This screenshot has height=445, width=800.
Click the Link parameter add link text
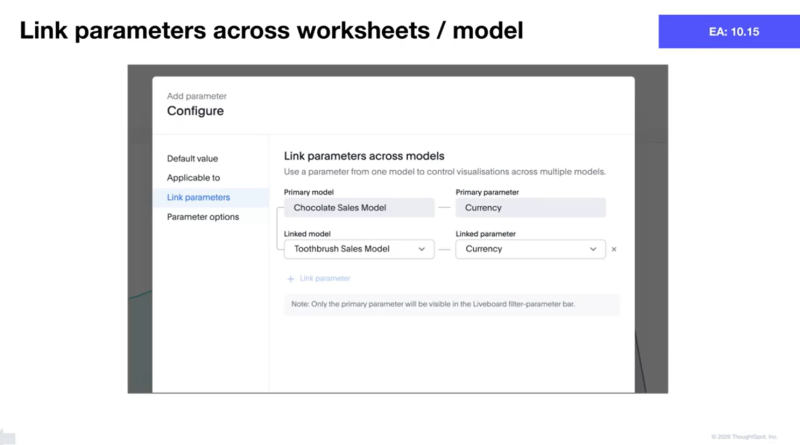(x=324, y=278)
